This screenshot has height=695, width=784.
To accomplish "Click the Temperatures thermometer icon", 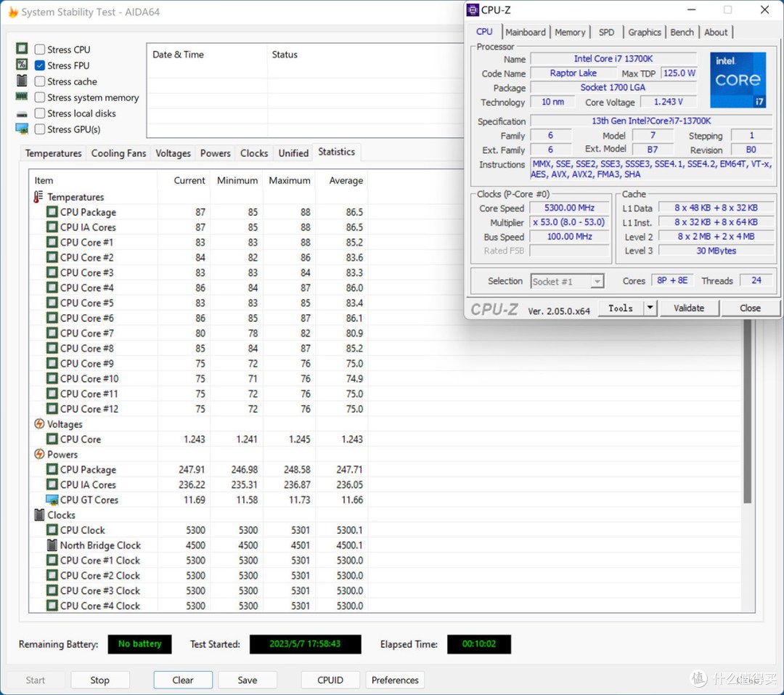I will click(x=39, y=197).
